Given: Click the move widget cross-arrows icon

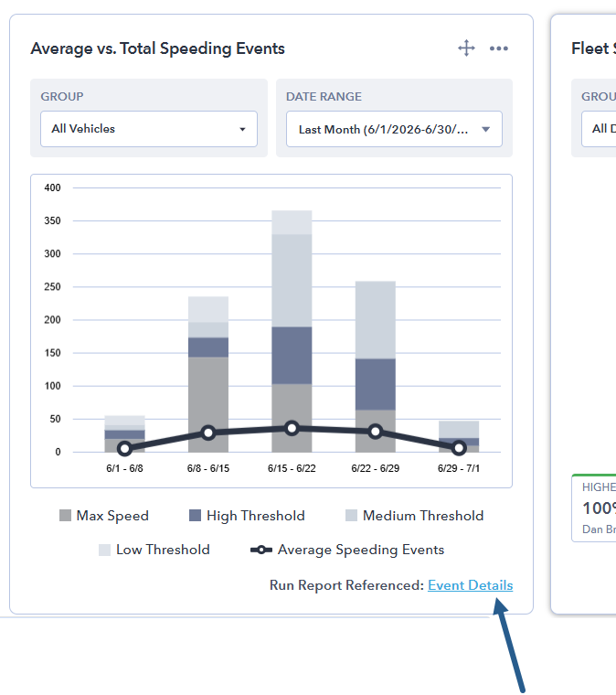Looking at the screenshot, I should click(466, 48).
